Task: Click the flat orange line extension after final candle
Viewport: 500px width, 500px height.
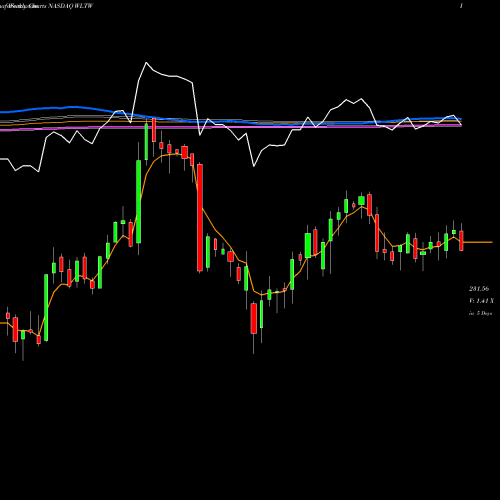Action: click(x=478, y=242)
